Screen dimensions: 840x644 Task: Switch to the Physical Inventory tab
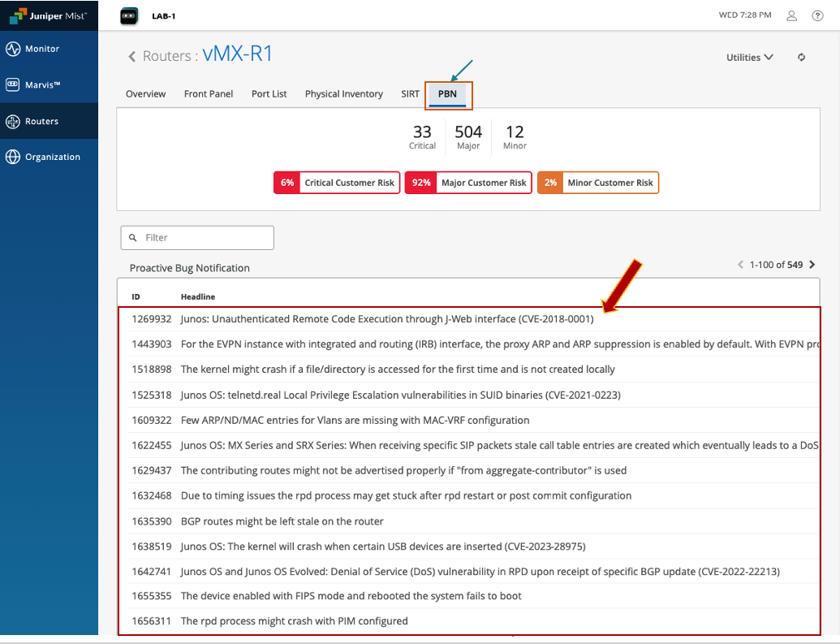[x=343, y=94]
